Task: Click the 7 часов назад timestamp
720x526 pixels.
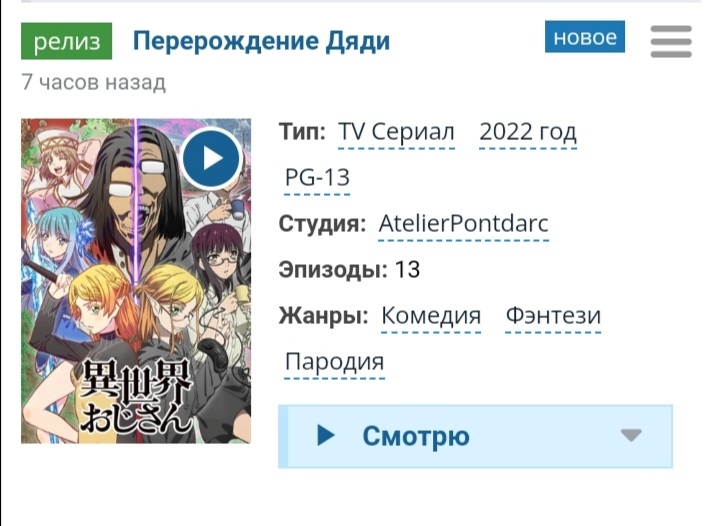Action: click(x=93, y=83)
